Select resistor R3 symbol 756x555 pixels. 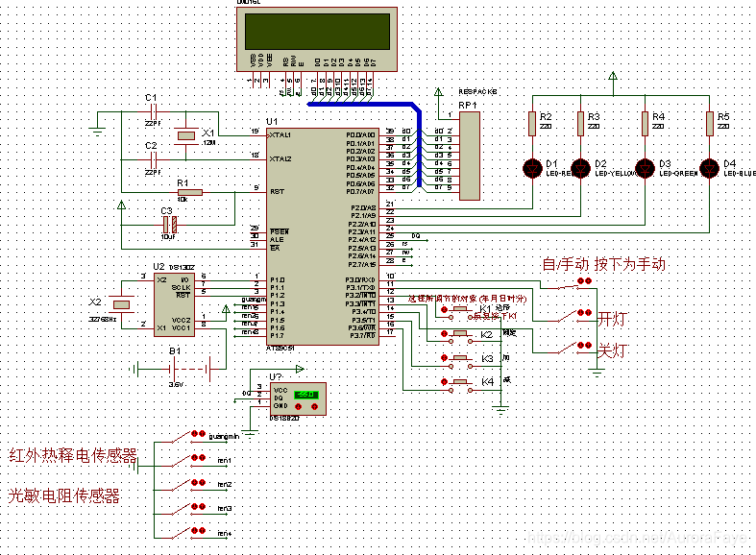[x=580, y=124]
